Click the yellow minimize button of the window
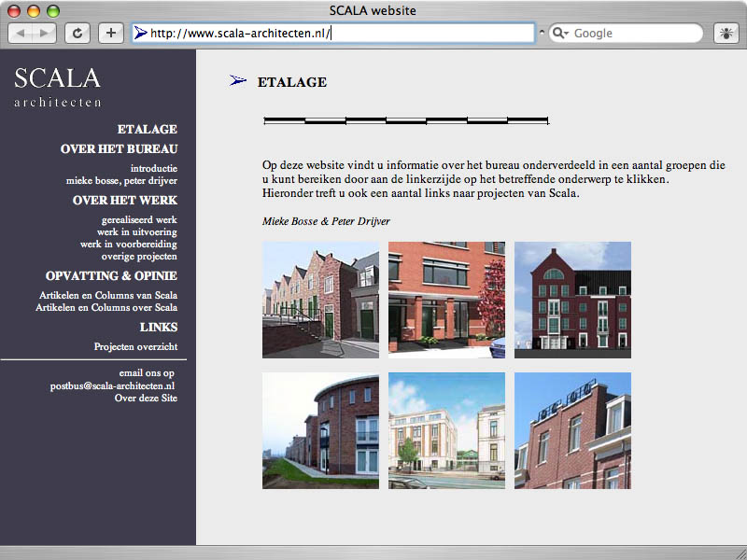The width and height of the screenshot is (747, 560). (34, 11)
